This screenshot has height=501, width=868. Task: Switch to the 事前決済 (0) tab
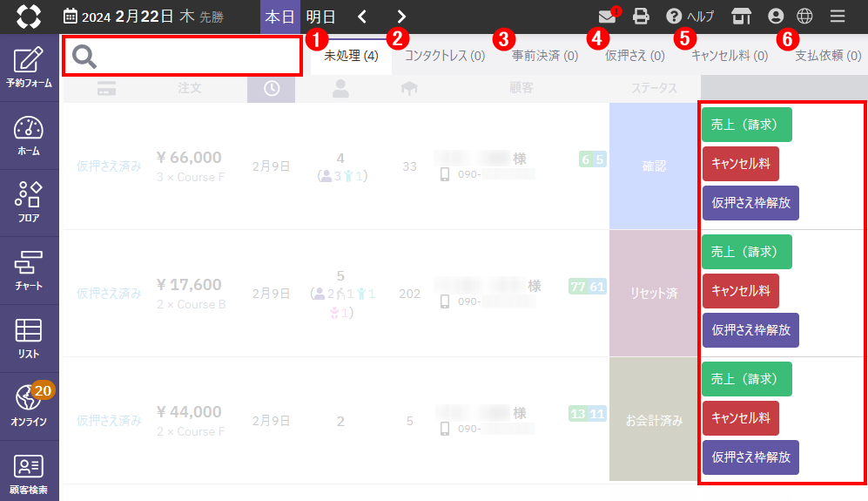[x=545, y=57]
